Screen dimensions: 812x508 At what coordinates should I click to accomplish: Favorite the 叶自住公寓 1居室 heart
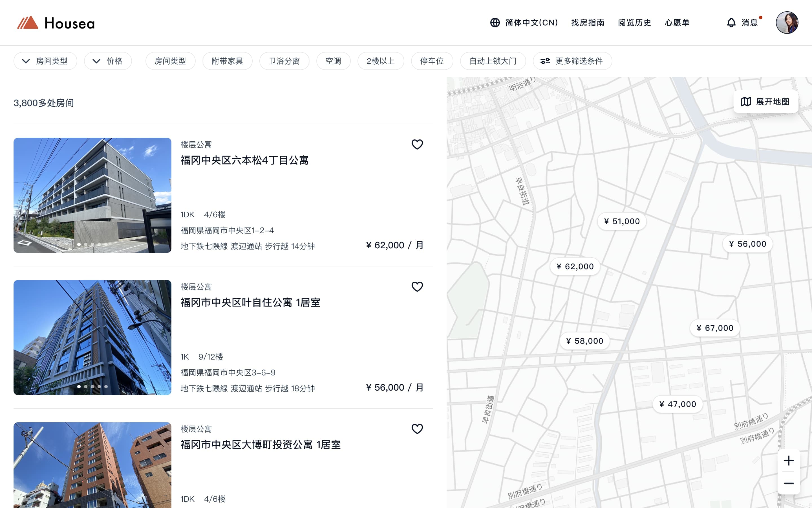click(417, 286)
